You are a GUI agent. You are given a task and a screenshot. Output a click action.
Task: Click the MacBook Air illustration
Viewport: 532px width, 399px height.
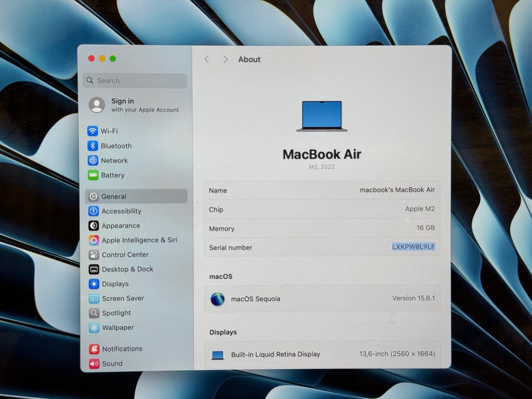[x=321, y=116]
